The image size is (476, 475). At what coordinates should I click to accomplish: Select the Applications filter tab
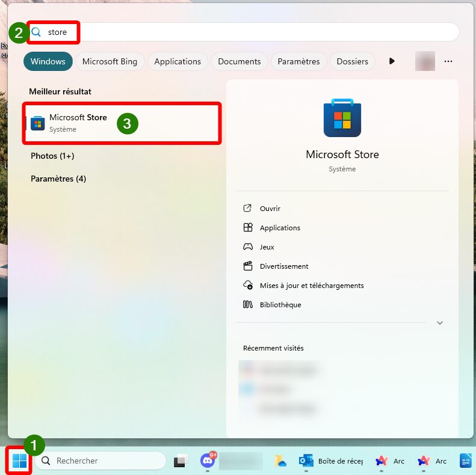pos(178,61)
